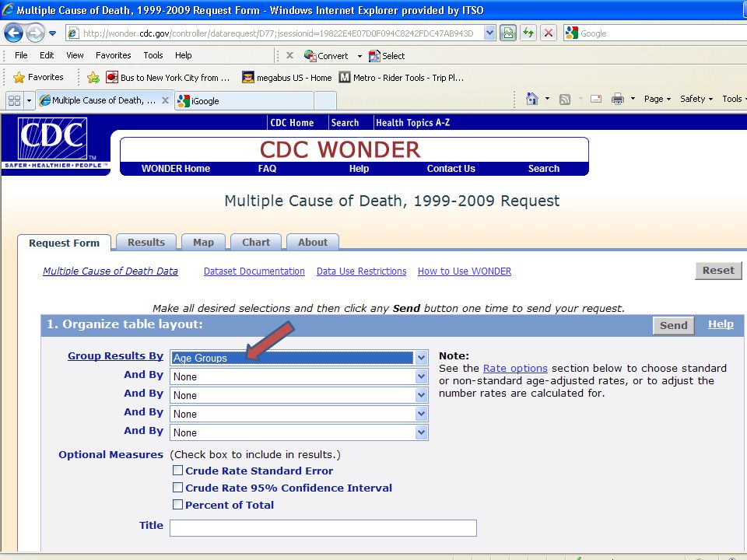Open the Safety command menu
The height and width of the screenshot is (560, 747).
(x=696, y=99)
